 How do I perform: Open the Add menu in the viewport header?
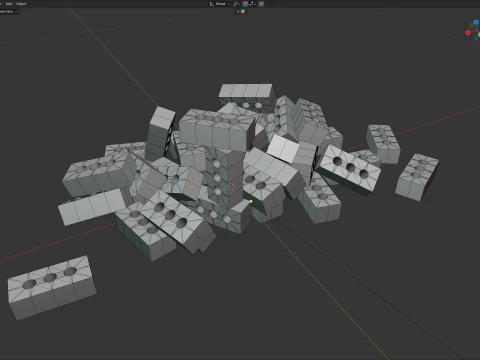(x=9, y=4)
